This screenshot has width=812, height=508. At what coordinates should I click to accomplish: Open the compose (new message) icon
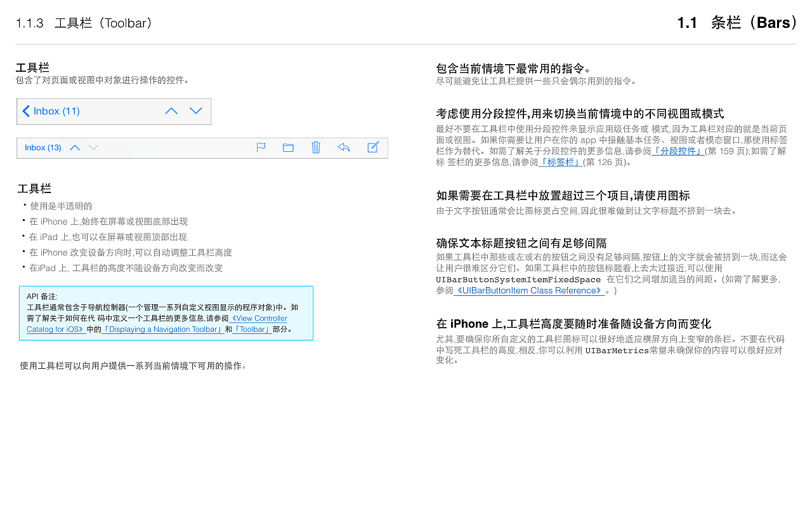pyautogui.click(x=372, y=147)
